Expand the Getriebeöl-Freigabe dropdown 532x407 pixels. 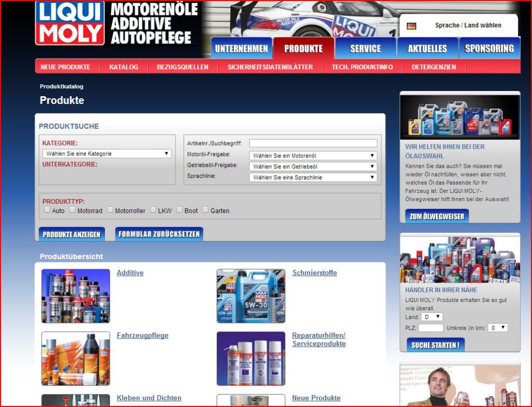[313, 167]
